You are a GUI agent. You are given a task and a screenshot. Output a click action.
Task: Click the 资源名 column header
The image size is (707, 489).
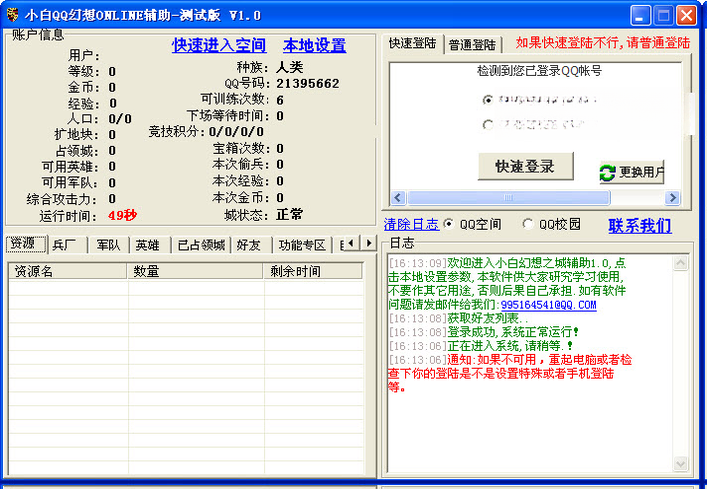(x=68, y=271)
